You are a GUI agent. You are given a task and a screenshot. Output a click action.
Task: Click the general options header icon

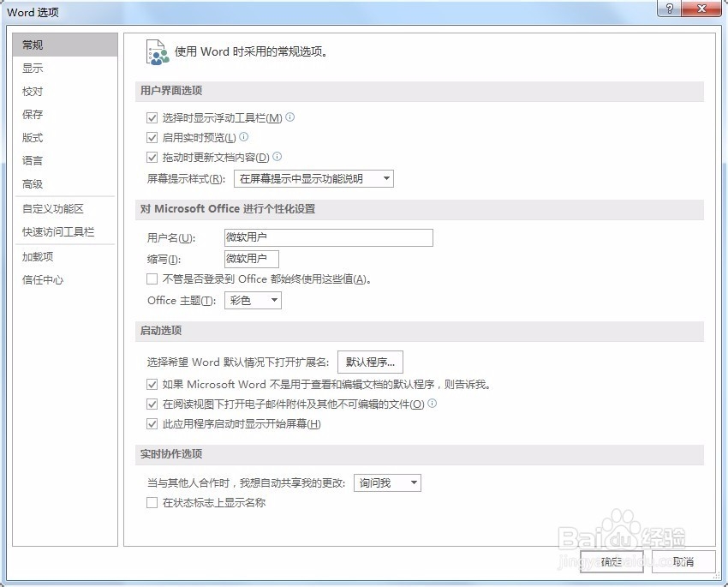click(158, 52)
